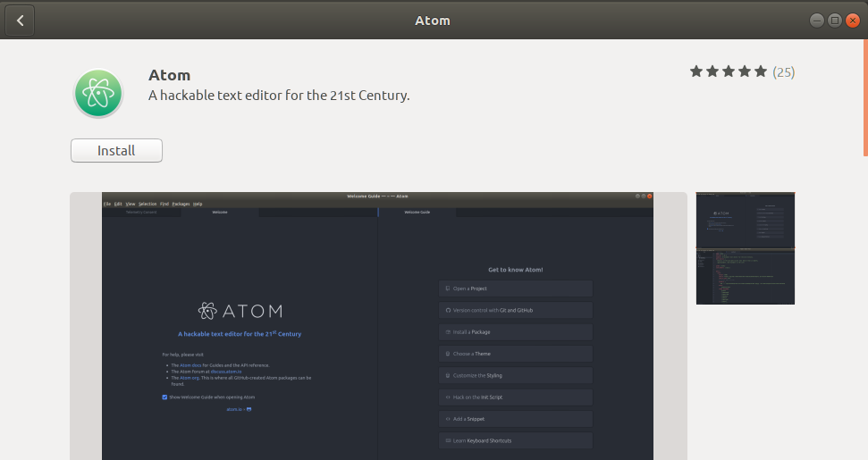This screenshot has height=460, width=868.
Task: Install the Atom application
Action: [116, 151]
